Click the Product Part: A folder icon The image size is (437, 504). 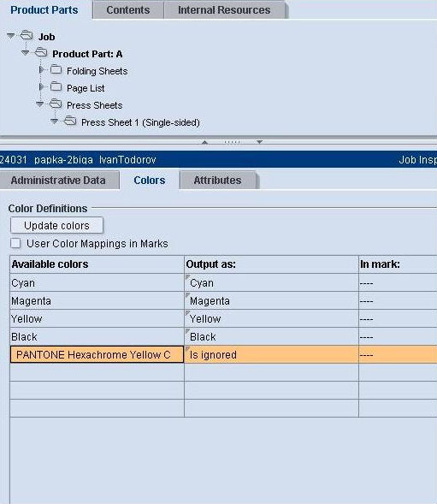(x=41, y=52)
